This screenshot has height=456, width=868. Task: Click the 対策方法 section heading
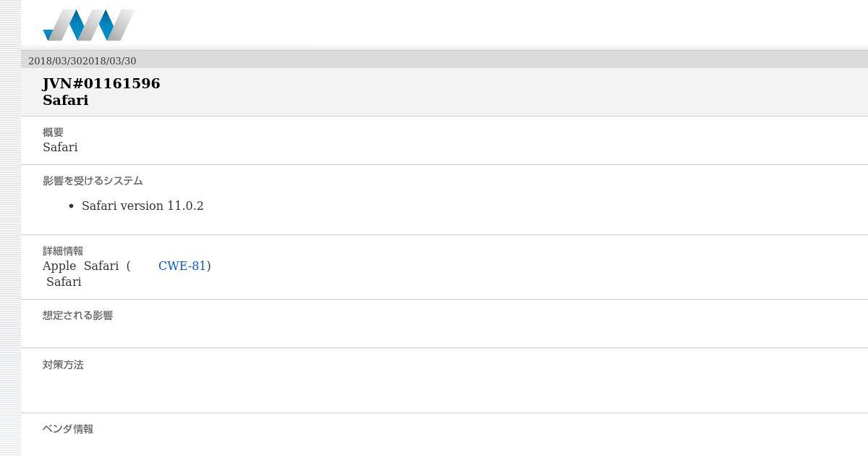tap(63, 365)
